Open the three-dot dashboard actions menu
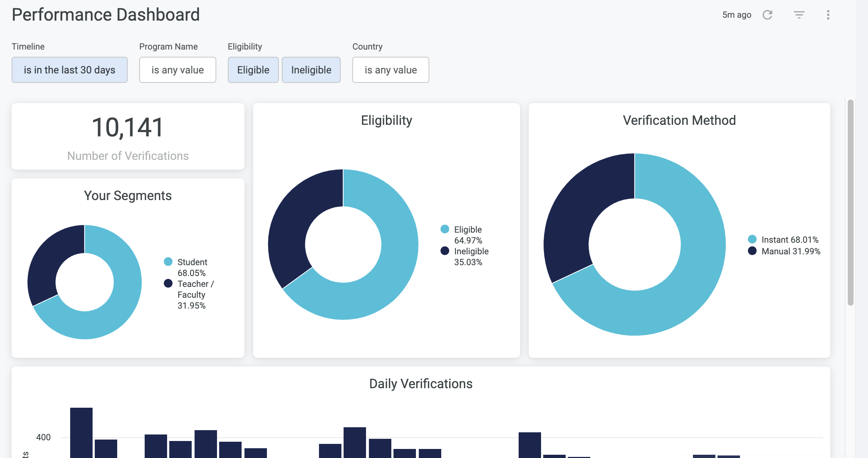This screenshot has width=868, height=458. 827,15
